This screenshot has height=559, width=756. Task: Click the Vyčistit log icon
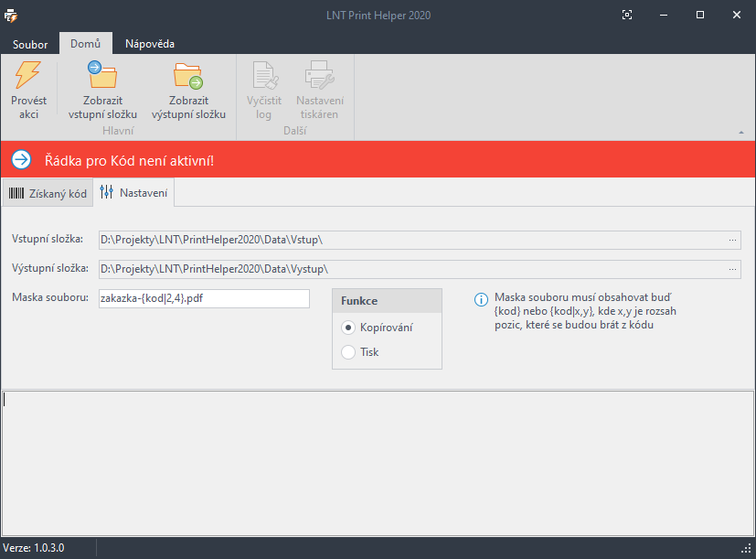click(x=264, y=76)
